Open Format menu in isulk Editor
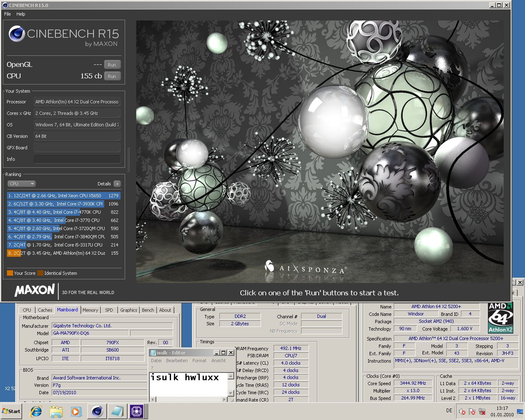 pos(199,361)
